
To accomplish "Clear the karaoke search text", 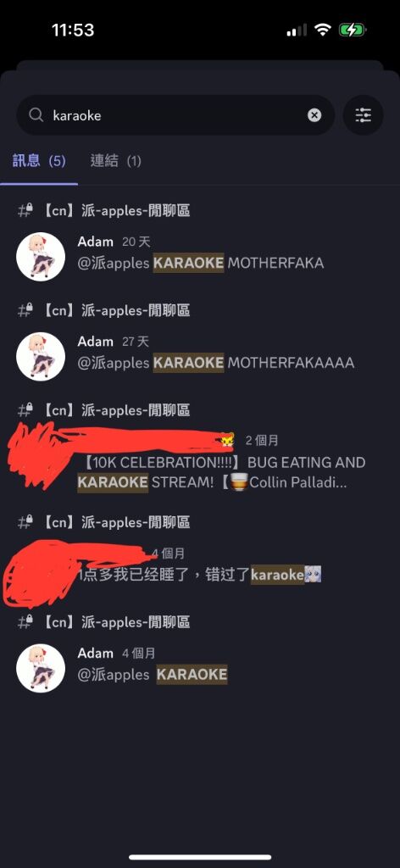I will tap(314, 115).
